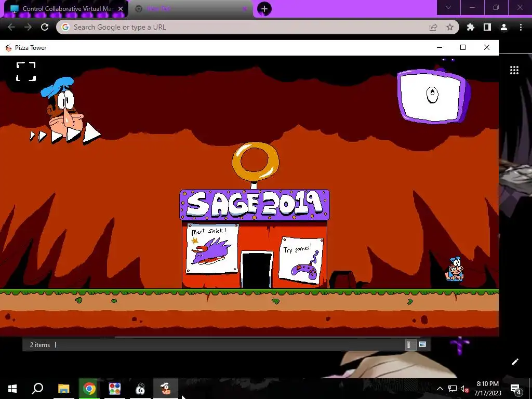
Task: Open File Explorer from the taskbar
Action: pyautogui.click(x=63, y=389)
